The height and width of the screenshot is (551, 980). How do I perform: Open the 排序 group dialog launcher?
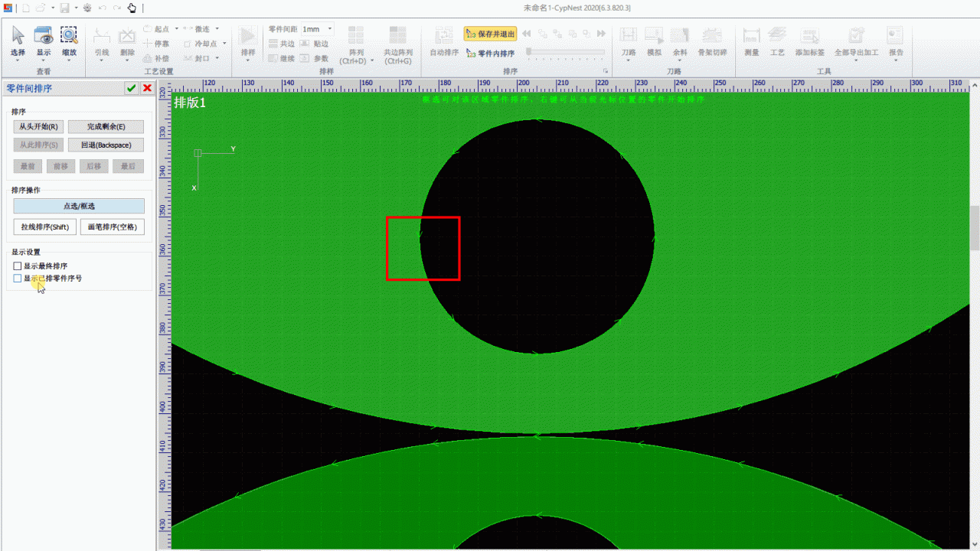pos(606,71)
